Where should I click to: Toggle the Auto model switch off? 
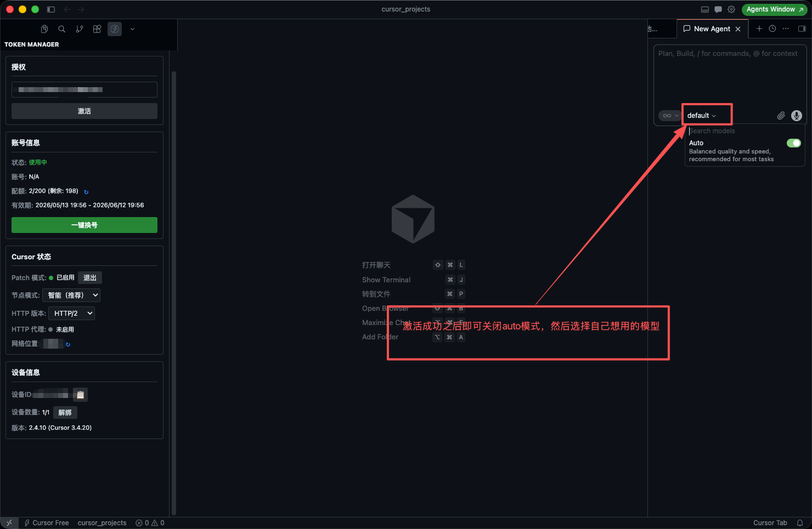tap(794, 143)
